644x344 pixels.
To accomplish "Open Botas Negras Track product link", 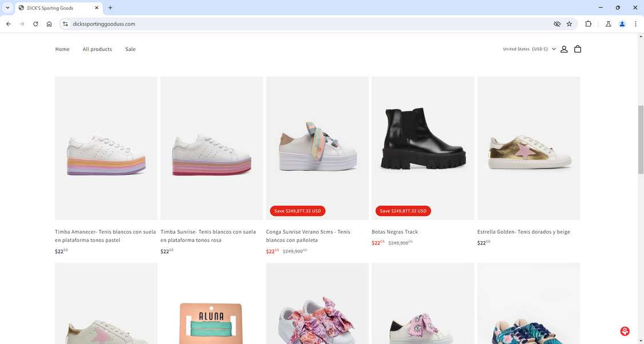I will (395, 232).
